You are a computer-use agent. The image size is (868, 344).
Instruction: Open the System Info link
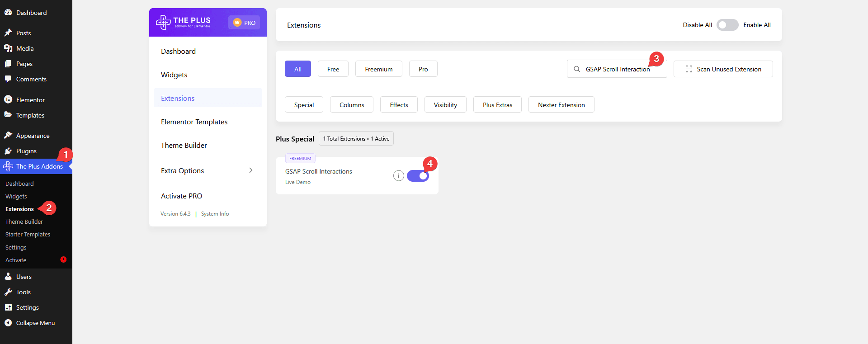(x=215, y=214)
